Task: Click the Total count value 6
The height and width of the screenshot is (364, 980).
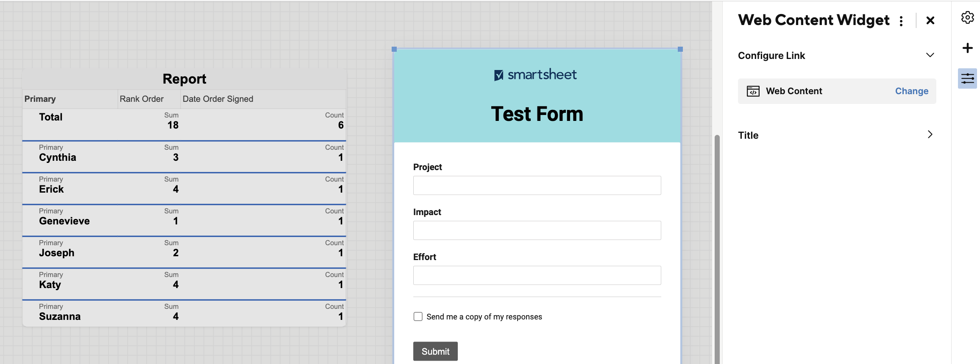Action: tap(341, 125)
